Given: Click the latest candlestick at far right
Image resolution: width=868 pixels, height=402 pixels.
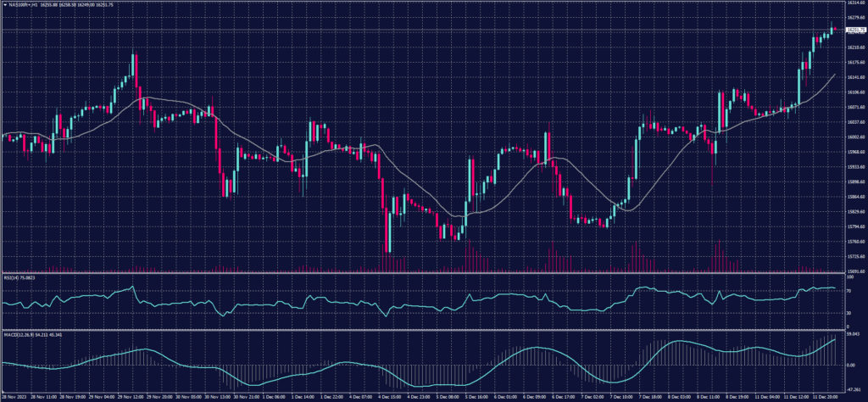Looking at the screenshot, I should 834,30.
